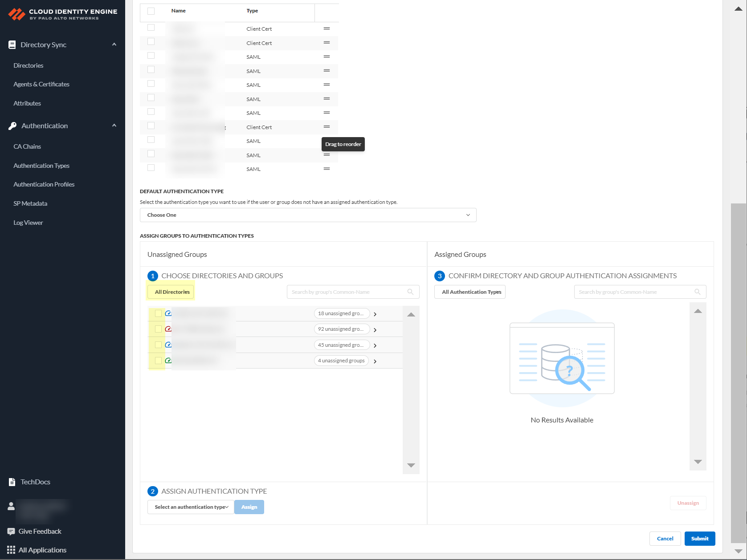Focus Assigned Groups search by Common-Name field
This screenshot has height=560, width=747.
point(640,292)
